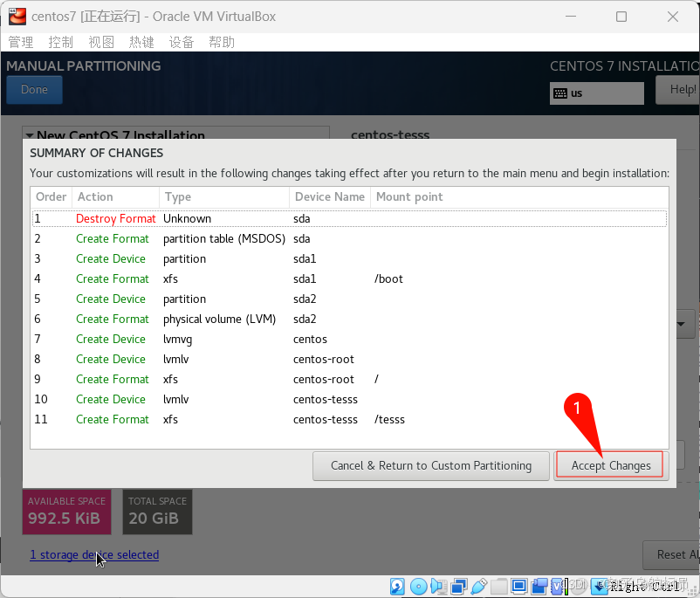Collapse the New CentOS 7 Installation expander
Viewport: 700px width, 598px height.
point(30,134)
